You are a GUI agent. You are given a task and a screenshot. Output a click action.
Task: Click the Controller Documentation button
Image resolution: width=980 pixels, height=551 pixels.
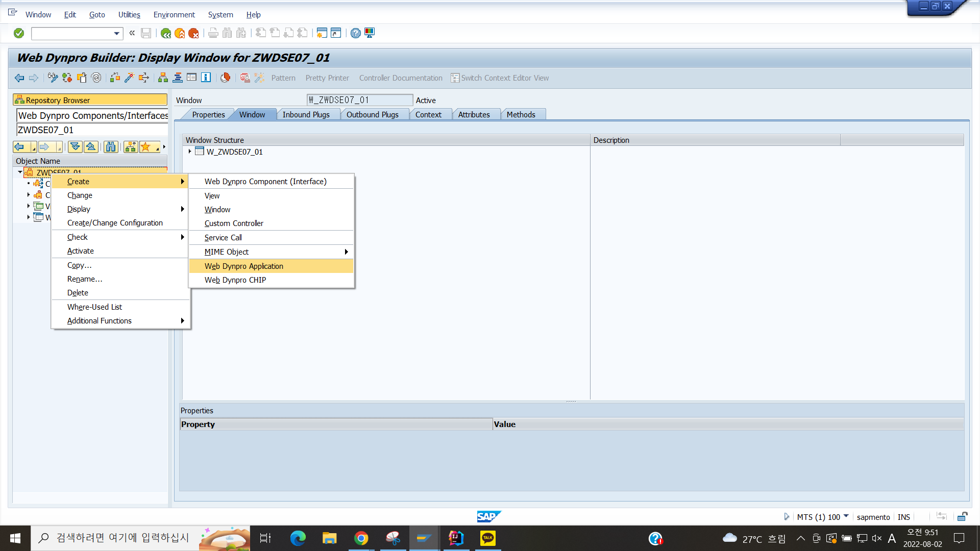point(401,78)
